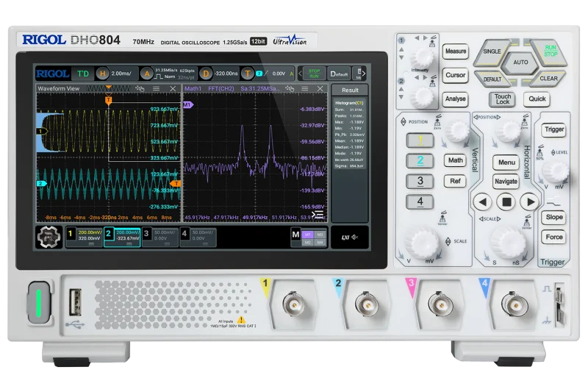Tap the touch-gesture hand icon in the Math1 window

[290, 88]
